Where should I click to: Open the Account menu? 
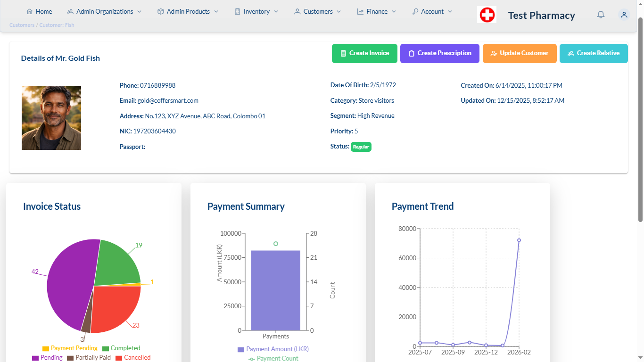click(432, 11)
